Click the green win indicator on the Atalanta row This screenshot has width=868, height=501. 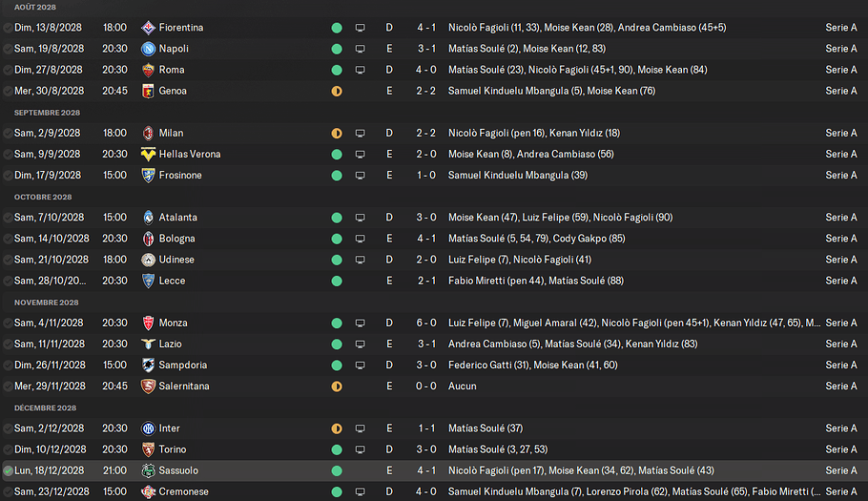coord(337,218)
